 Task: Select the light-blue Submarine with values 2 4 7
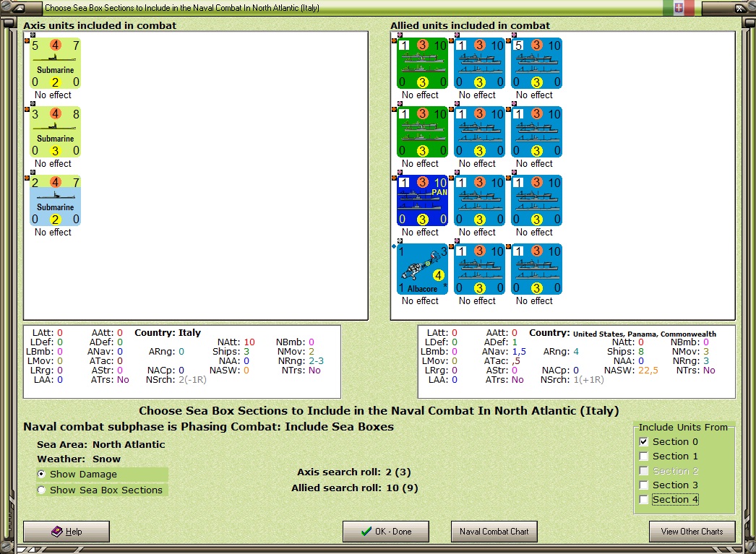[55, 200]
